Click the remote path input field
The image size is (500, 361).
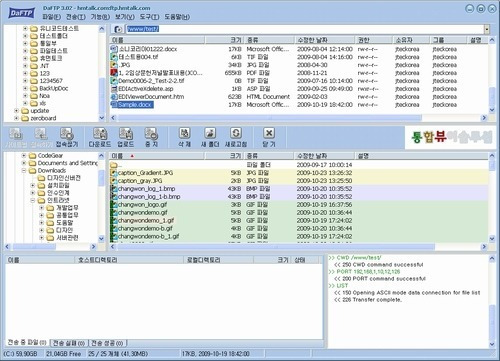(x=305, y=29)
